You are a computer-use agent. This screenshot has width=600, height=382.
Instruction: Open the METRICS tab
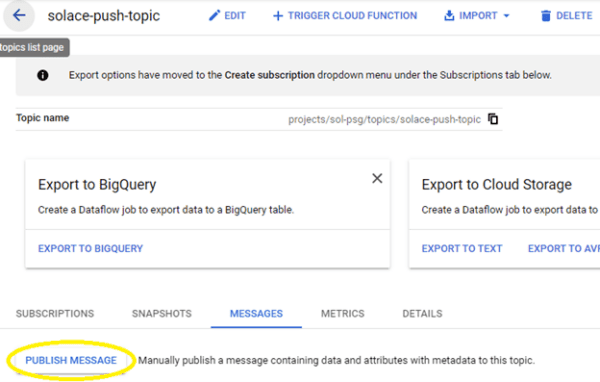(342, 313)
